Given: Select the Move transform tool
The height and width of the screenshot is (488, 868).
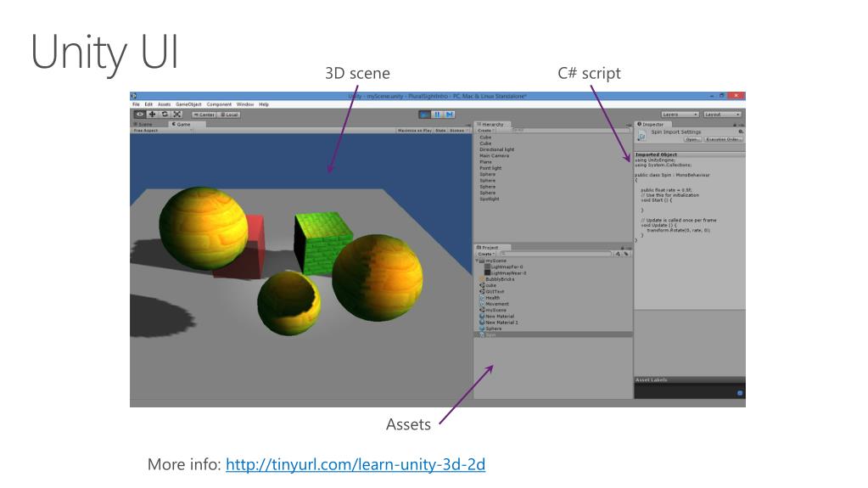Looking at the screenshot, I should (152, 114).
